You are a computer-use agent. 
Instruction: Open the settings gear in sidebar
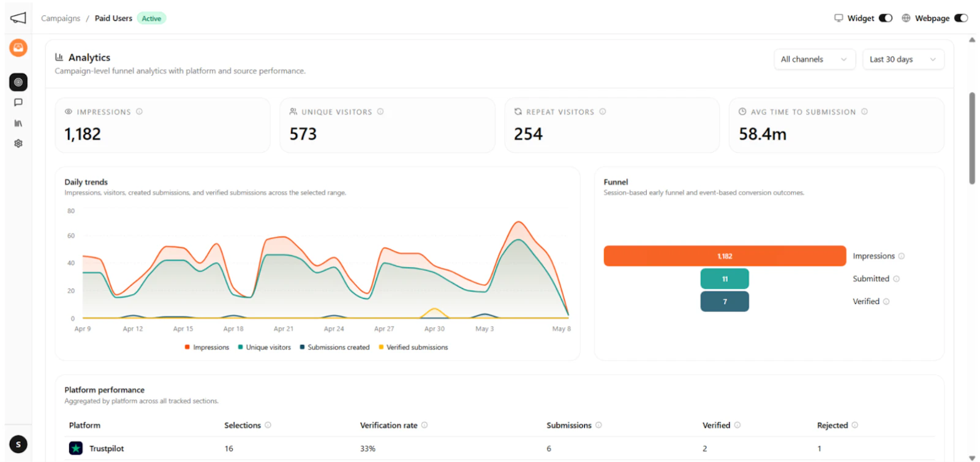pyautogui.click(x=18, y=143)
